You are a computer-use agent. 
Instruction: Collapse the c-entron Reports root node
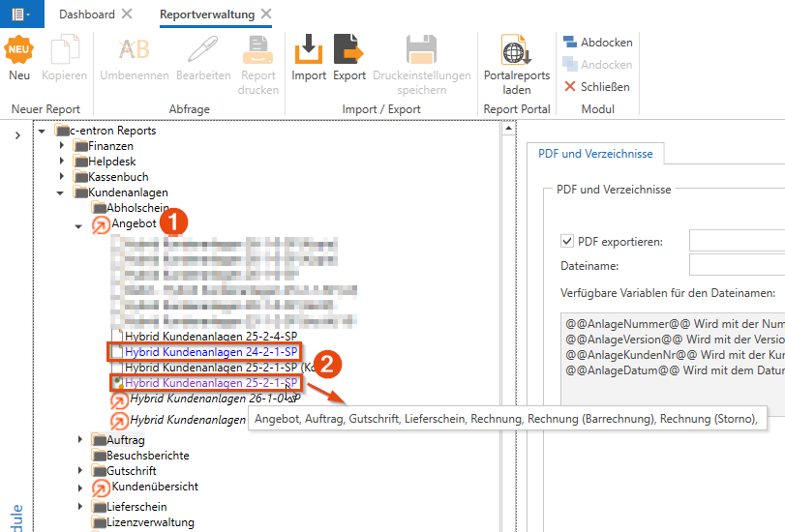click(42, 132)
